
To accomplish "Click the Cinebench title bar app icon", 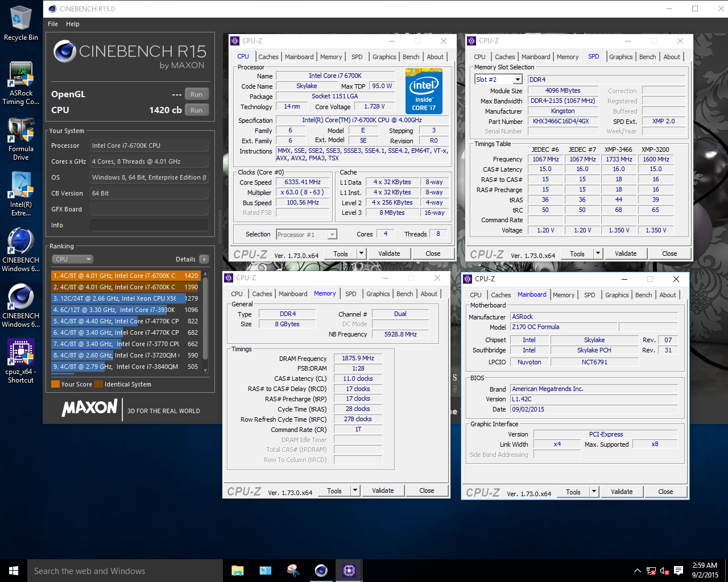I will 52,9.
